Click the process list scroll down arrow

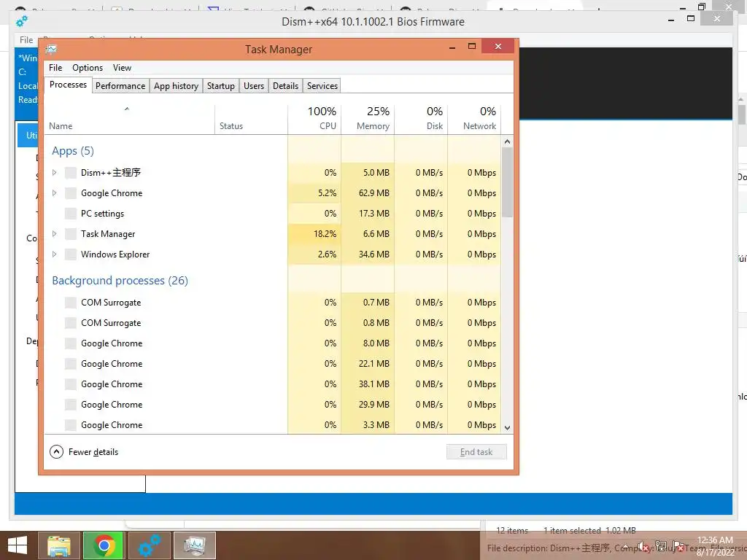(x=507, y=427)
